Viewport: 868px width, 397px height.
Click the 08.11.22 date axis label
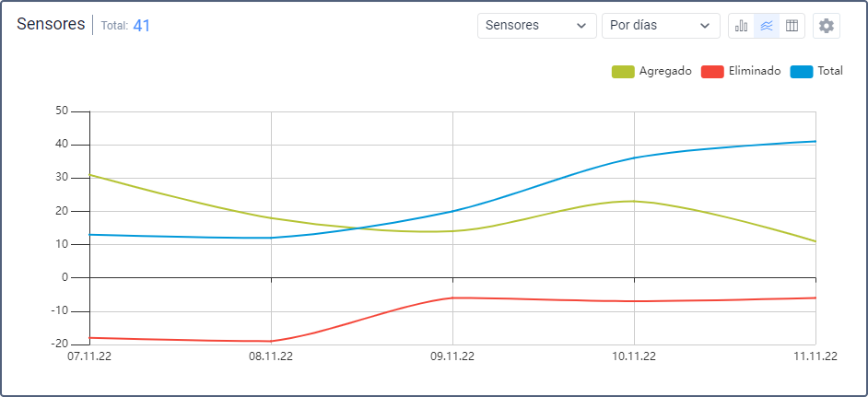271,356
